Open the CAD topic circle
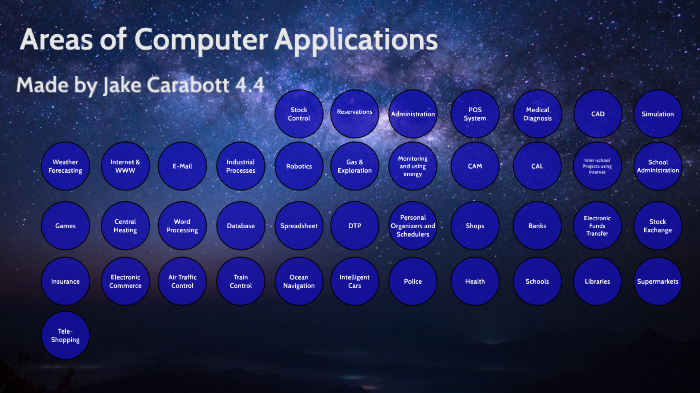This screenshot has width=700, height=393. coord(598,114)
